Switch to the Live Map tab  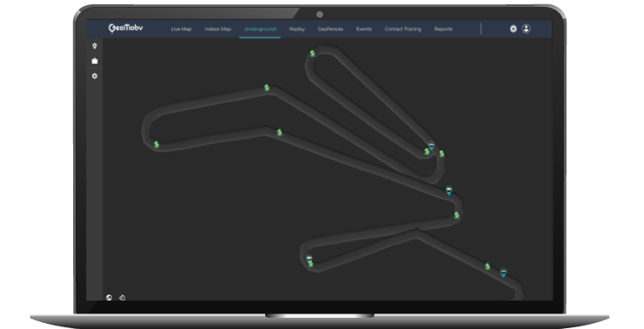(x=181, y=29)
